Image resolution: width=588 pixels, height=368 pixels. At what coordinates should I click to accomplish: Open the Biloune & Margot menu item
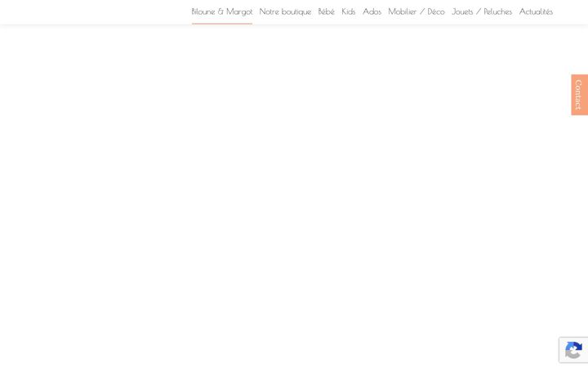tap(222, 11)
